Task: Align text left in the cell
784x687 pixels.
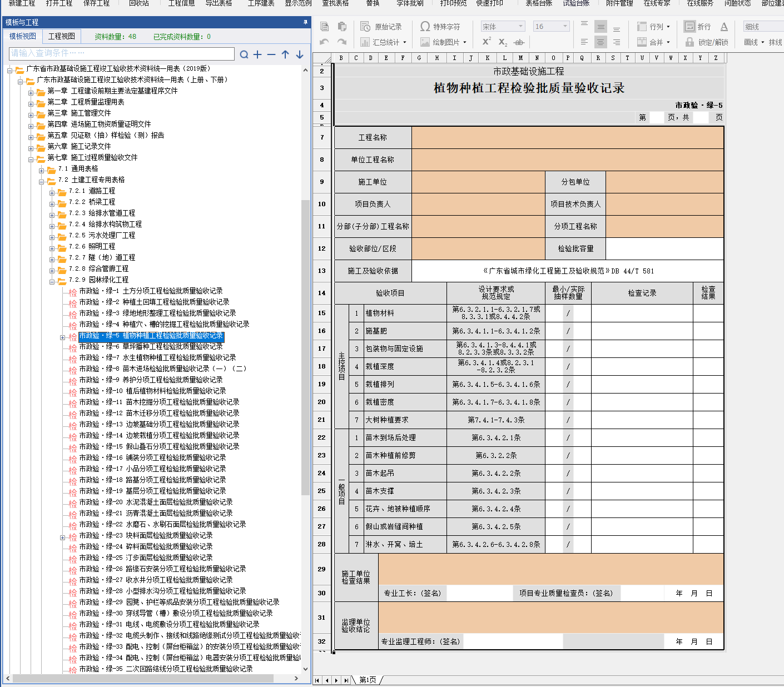Action: coord(584,42)
